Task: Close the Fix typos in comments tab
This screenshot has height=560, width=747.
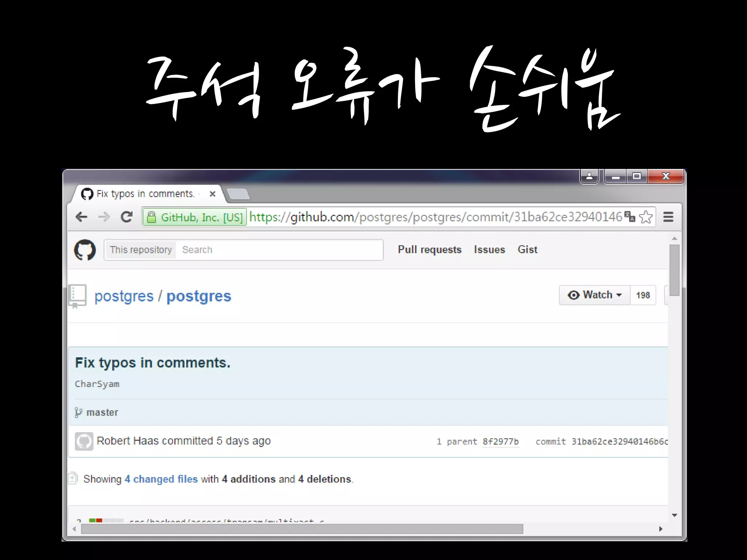Action: 213,194
